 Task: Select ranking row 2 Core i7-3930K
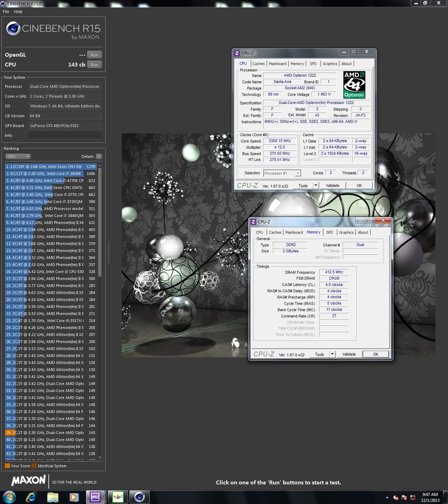(x=51, y=174)
